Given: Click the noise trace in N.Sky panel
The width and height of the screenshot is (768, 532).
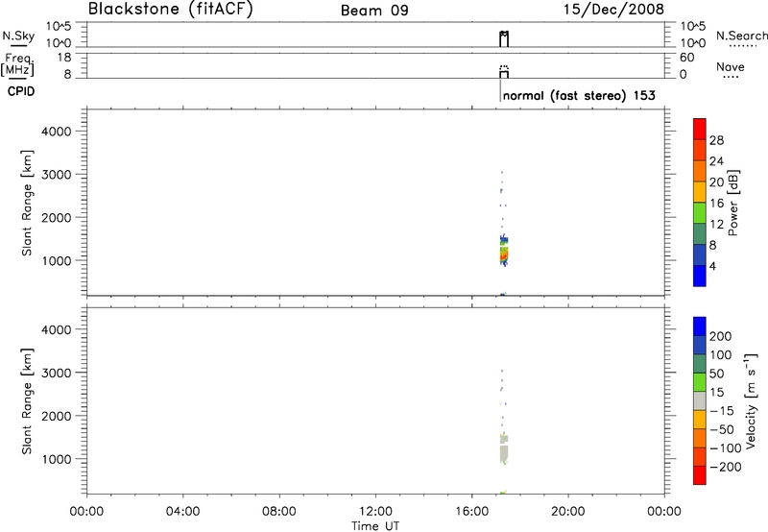Looking at the screenshot, I should point(504,38).
